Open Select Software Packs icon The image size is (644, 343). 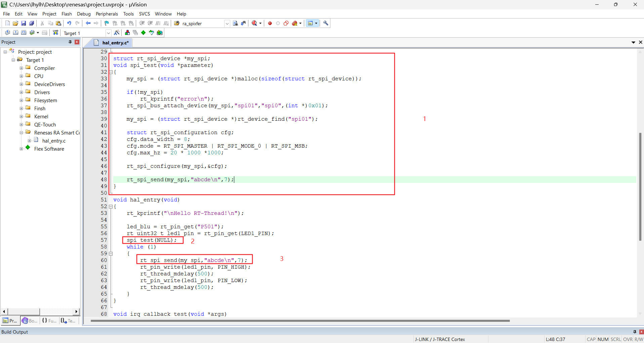[x=152, y=33]
